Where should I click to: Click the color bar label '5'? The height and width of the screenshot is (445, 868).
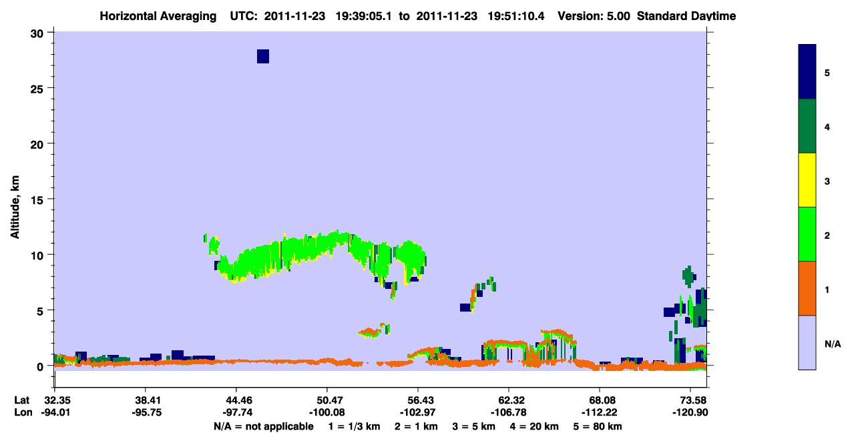(x=827, y=73)
